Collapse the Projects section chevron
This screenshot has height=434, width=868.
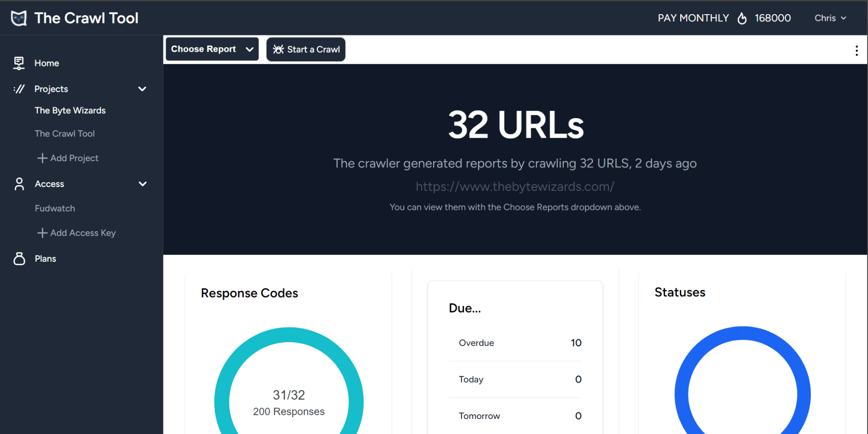142,89
